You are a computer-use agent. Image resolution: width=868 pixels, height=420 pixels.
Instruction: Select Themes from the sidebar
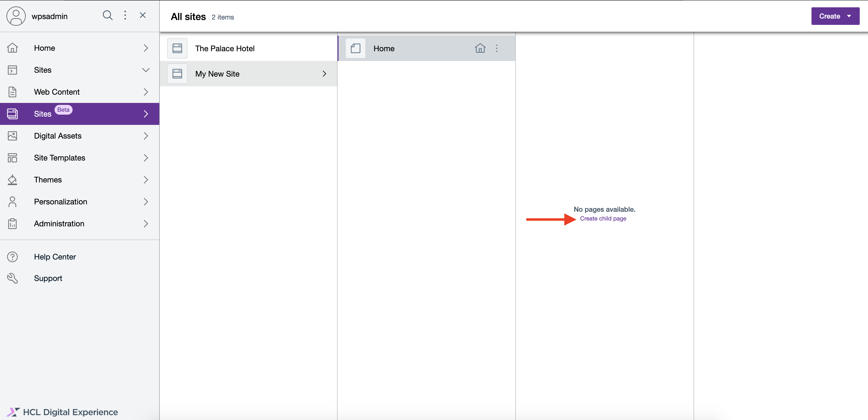(48, 180)
